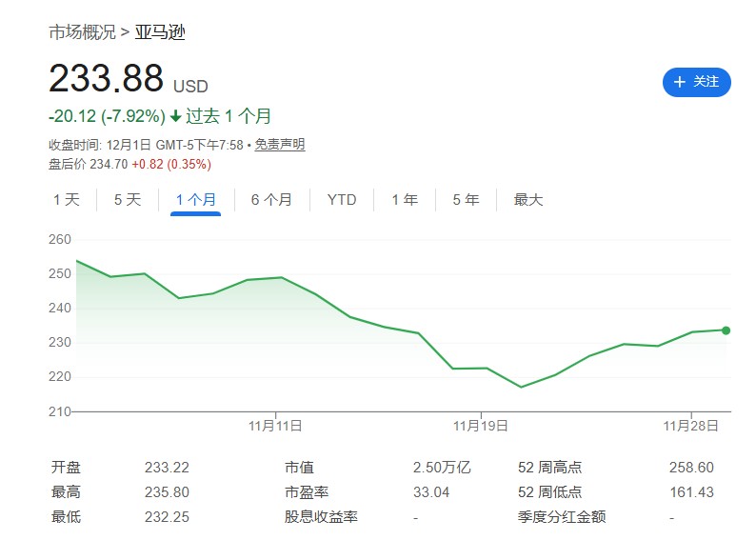Screen dimensions: 756x540
Task: Click the 233.88 stock price
Action: tap(106, 79)
